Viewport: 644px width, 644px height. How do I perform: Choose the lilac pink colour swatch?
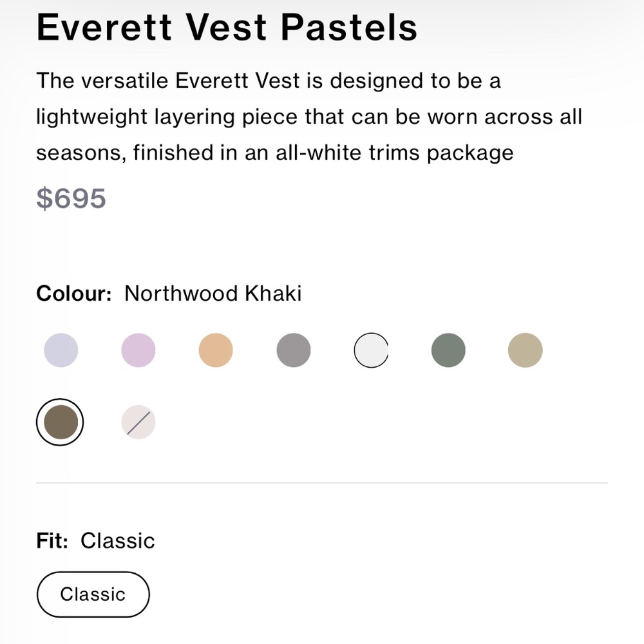point(138,351)
